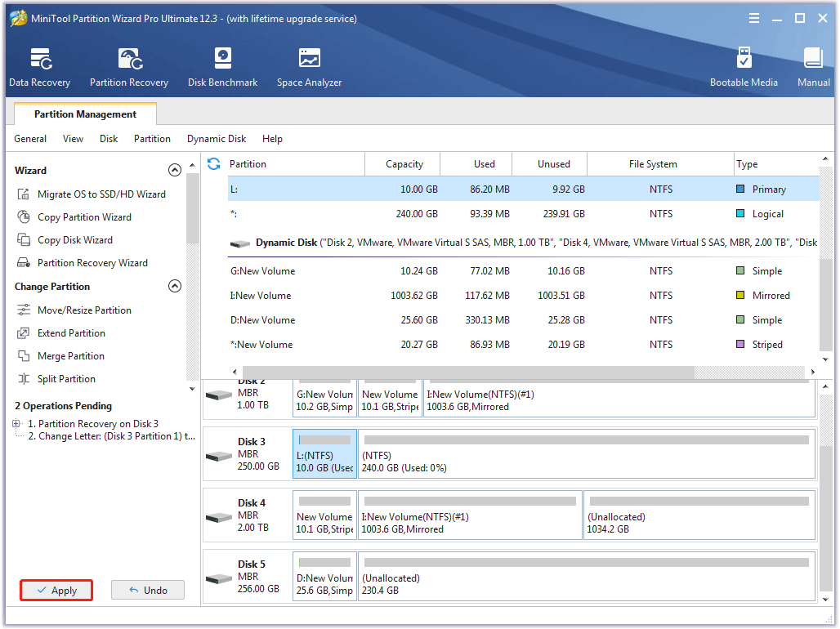The height and width of the screenshot is (629, 840).
Task: Switch to the Partition Management tab
Action: (84, 114)
